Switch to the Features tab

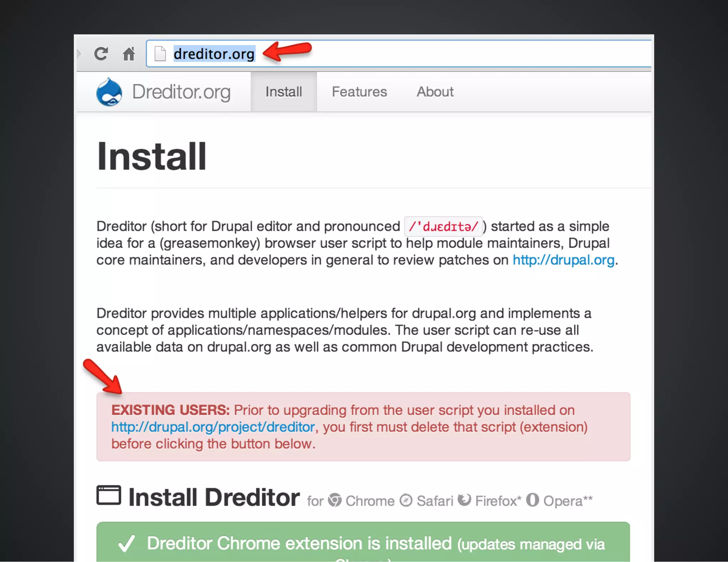coord(359,92)
